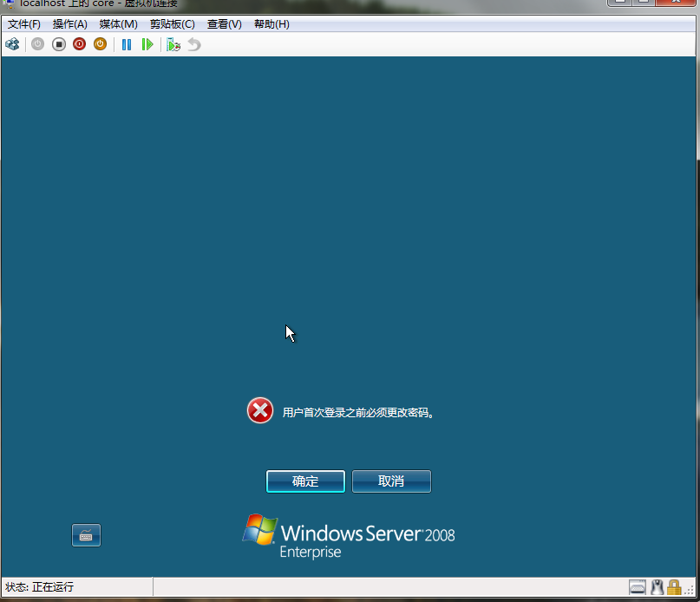Open the 文件(F) menu
The width and height of the screenshot is (700, 602).
[24, 24]
